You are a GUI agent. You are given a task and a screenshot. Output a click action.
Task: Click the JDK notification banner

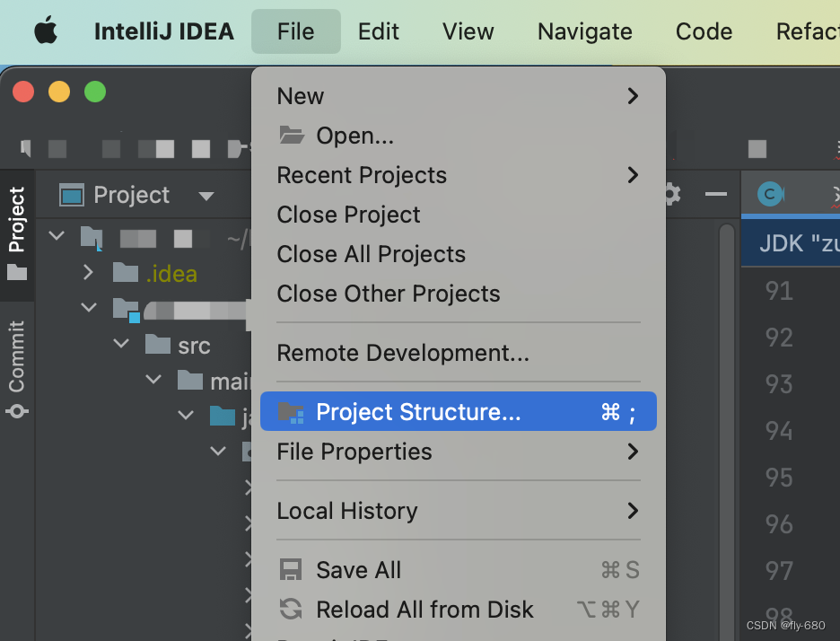(x=791, y=242)
